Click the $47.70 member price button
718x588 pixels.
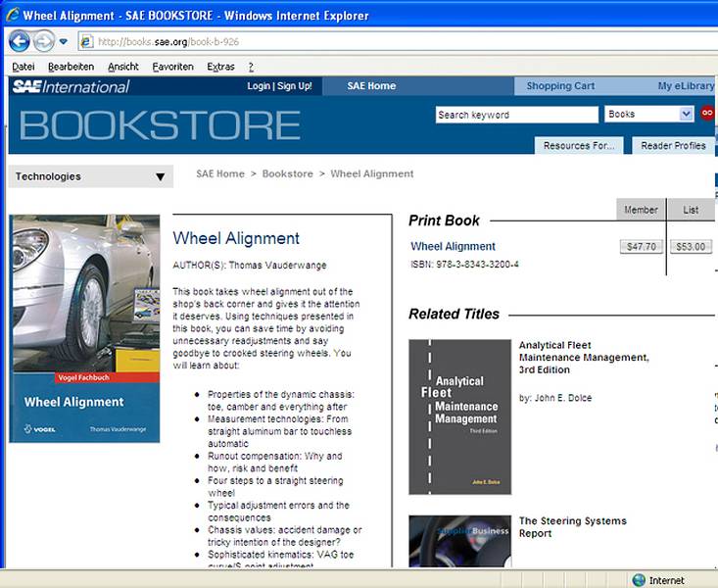tap(641, 247)
